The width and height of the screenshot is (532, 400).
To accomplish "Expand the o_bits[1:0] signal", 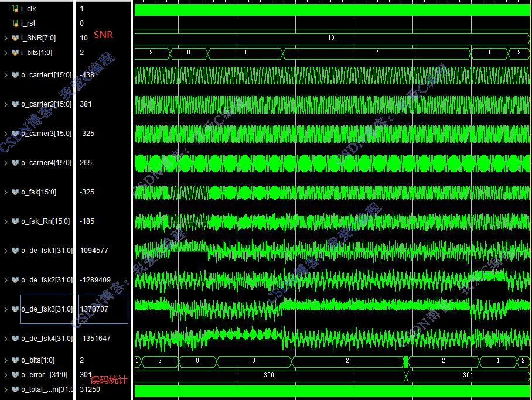I will 6,360.
